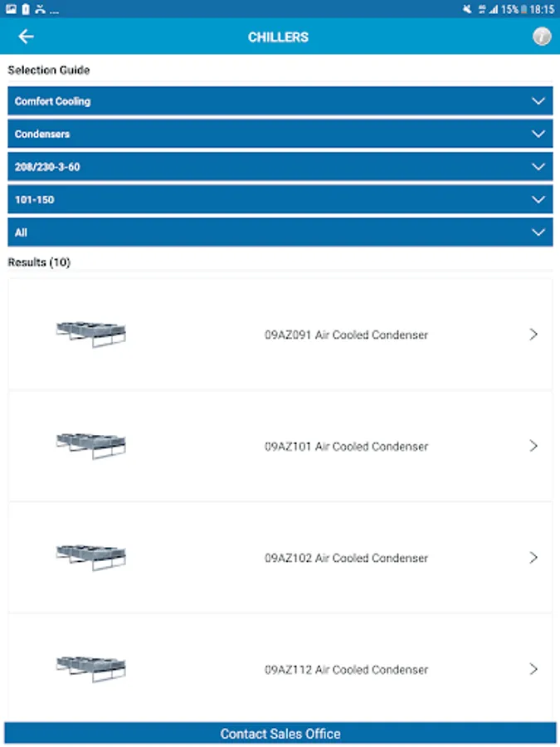The image size is (560, 747).
Task: Tap the arrow for 09AZ112 condenser
Action: point(533,669)
